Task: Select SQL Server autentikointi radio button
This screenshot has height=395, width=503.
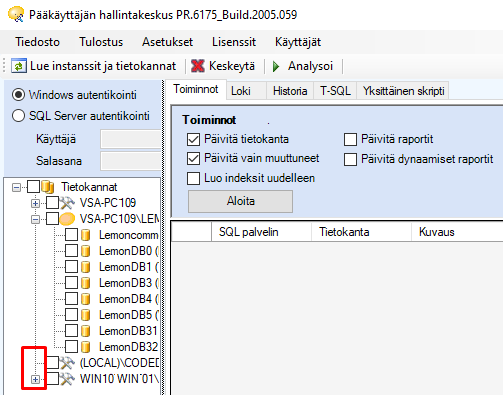Action: [x=18, y=116]
